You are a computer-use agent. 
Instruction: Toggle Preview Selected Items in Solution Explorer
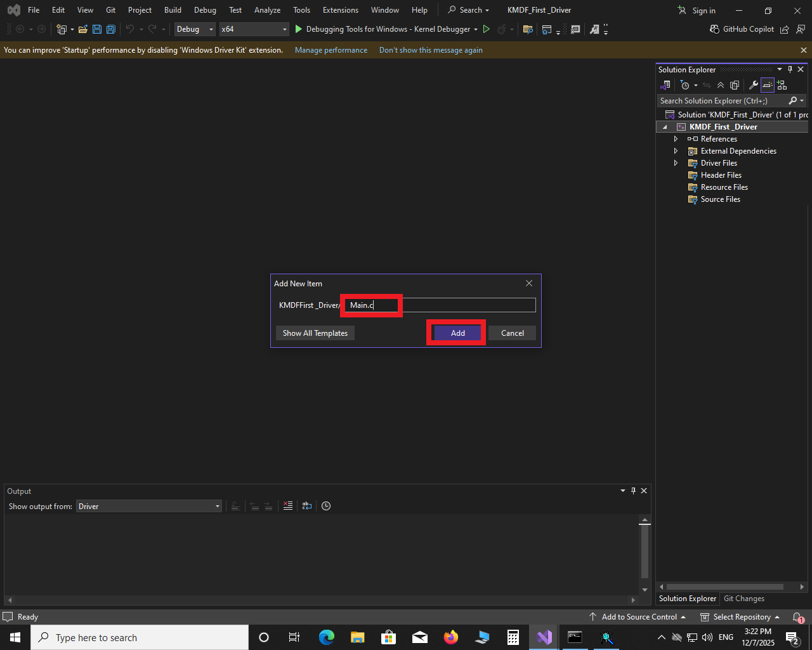768,85
